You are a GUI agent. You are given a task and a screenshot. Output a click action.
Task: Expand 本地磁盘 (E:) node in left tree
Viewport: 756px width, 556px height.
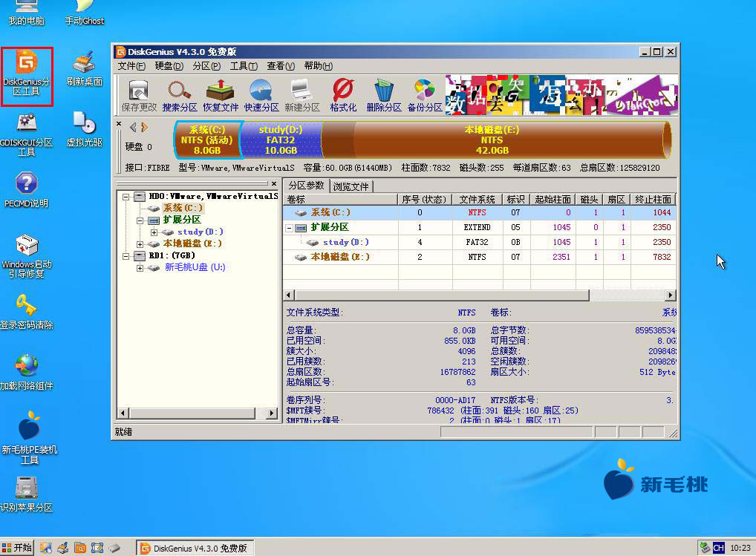140,244
